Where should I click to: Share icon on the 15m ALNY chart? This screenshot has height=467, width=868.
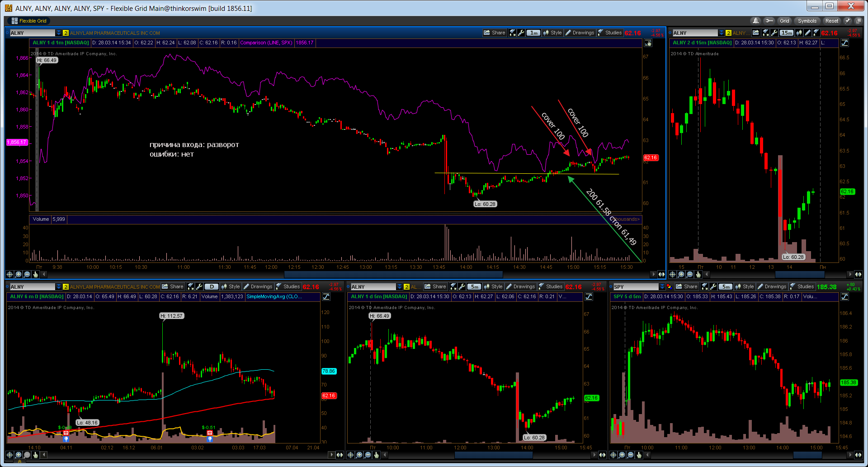(x=756, y=33)
